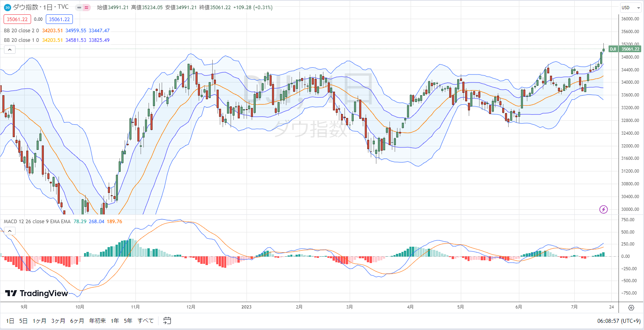Click the MACD -750.00 axis label
The image size is (644, 330).
pos(629,293)
